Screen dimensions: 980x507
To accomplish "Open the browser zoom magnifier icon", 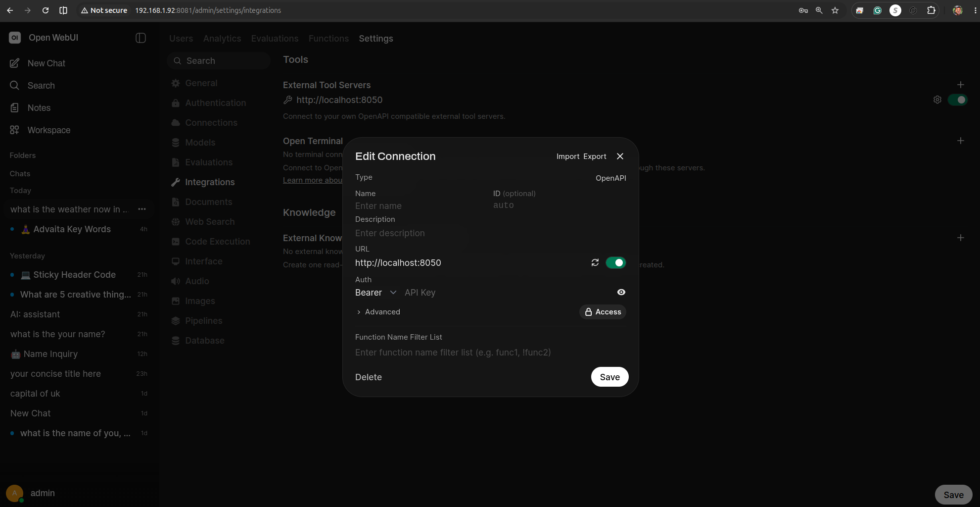I will click(819, 10).
